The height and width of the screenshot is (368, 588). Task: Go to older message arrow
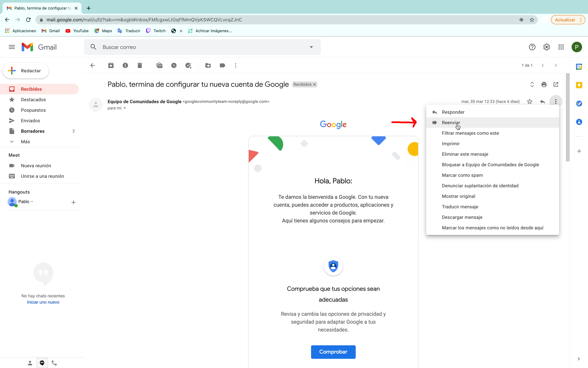[556, 65]
